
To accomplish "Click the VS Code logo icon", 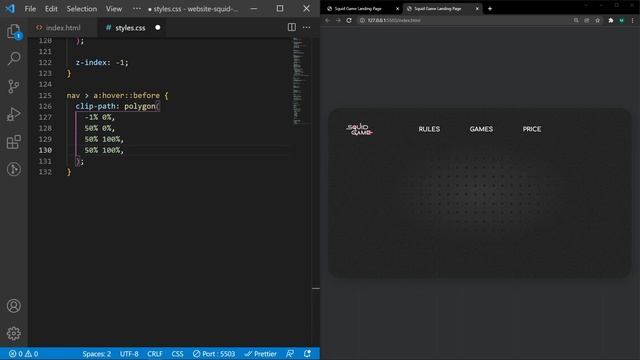I will [10, 8].
